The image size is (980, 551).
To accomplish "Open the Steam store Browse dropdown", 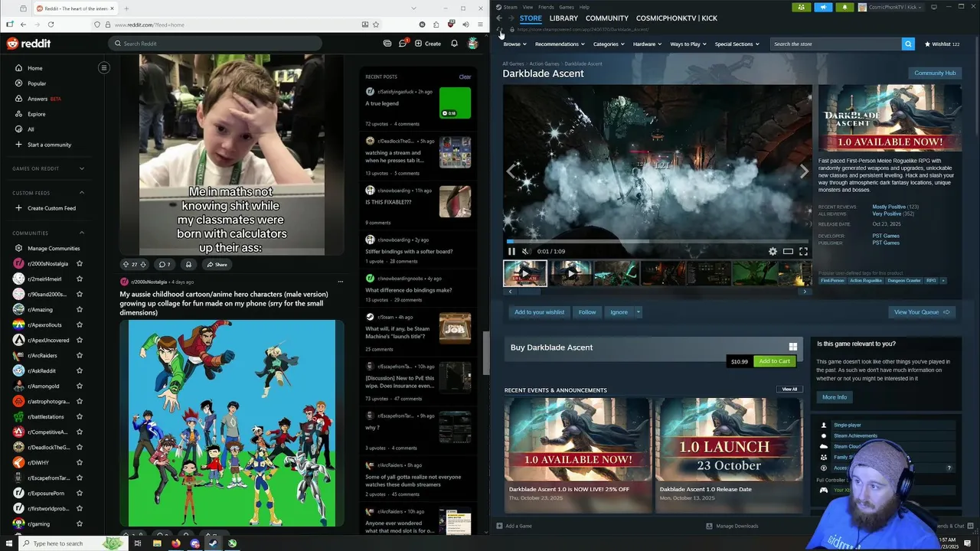I will tap(514, 44).
